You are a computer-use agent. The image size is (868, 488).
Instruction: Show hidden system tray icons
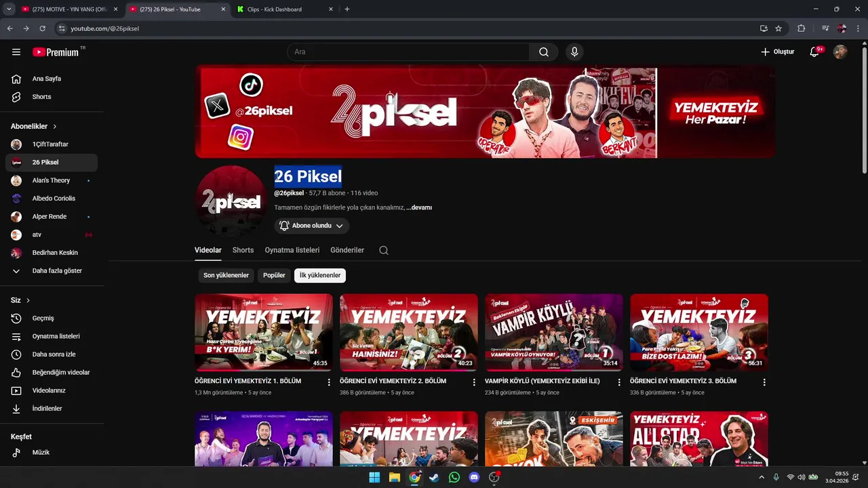pos(762,477)
